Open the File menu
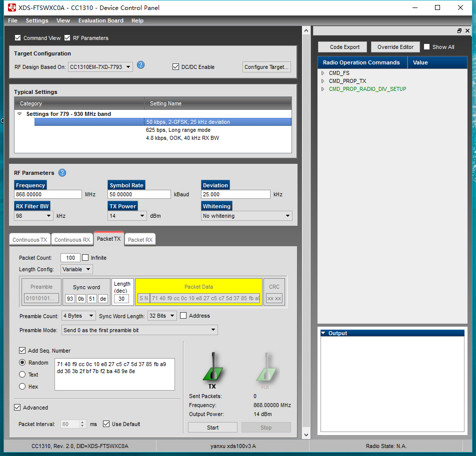This screenshot has width=476, height=456. click(x=12, y=20)
